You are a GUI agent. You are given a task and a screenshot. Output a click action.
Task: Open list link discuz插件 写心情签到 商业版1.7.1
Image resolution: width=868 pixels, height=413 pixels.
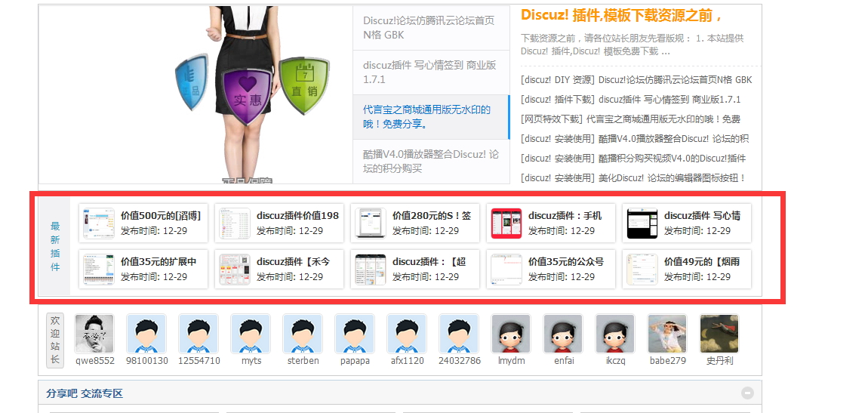(x=669, y=100)
